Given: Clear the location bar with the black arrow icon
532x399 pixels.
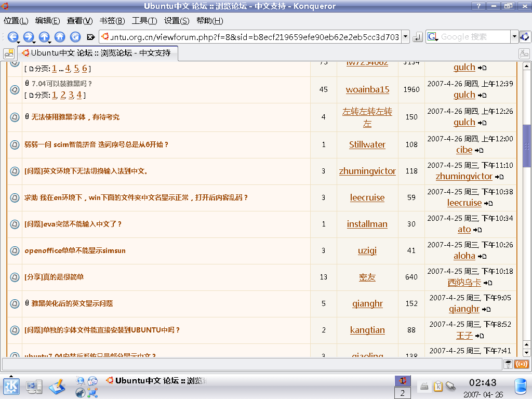Looking at the screenshot, I should (x=90, y=37).
